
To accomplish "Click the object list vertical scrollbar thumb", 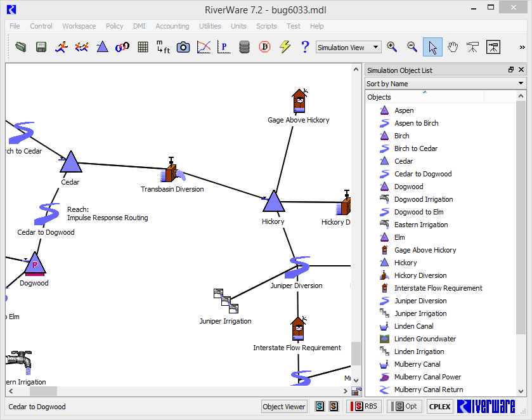I will [521, 218].
